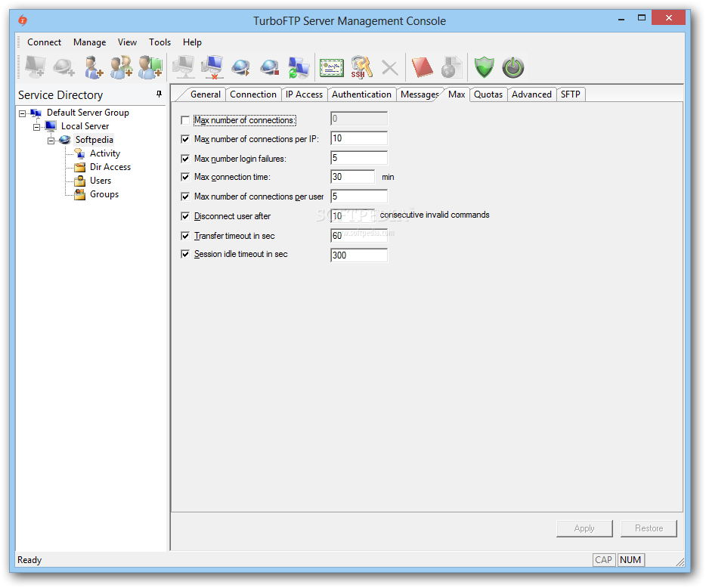Click the Add Group two-people icon

click(x=122, y=67)
